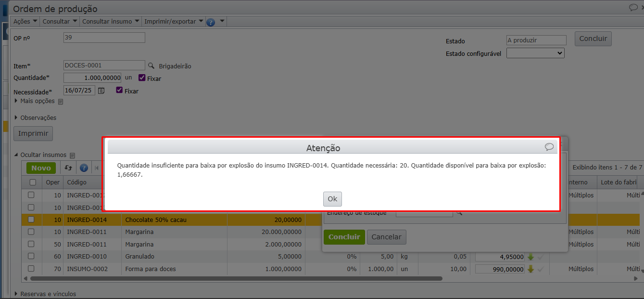Image resolution: width=644 pixels, height=299 pixels.
Task: Click the green Novo button
Action: pyautogui.click(x=41, y=168)
